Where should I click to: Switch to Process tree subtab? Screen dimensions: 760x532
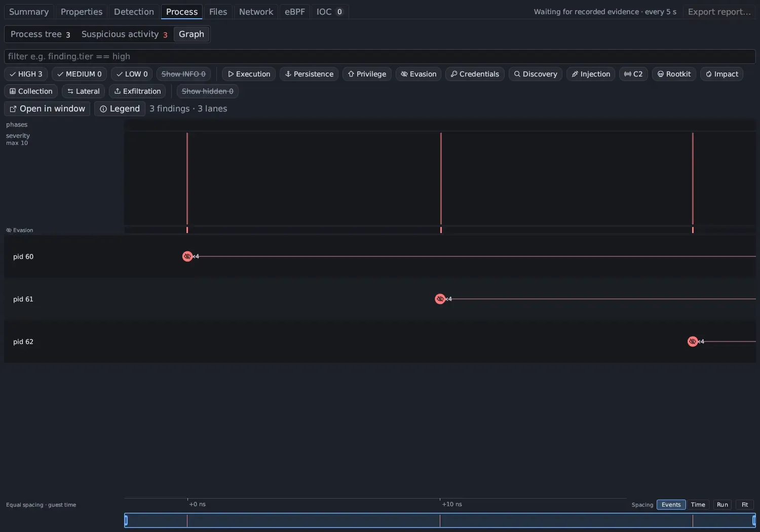[40, 34]
